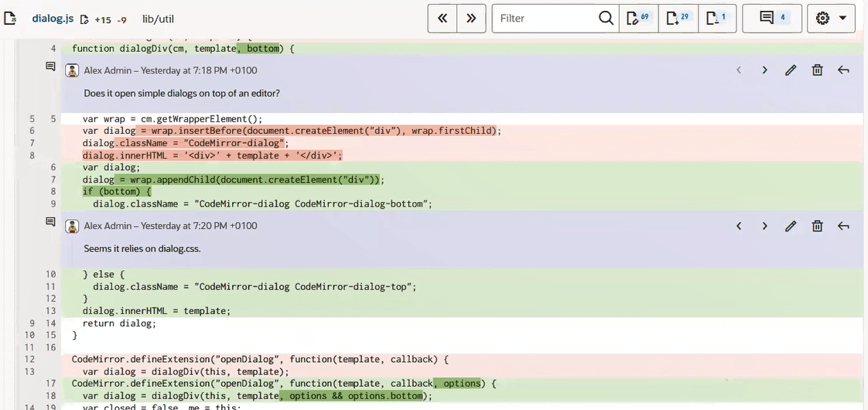Click comment marker beside 7:18 PM comment

50,67
